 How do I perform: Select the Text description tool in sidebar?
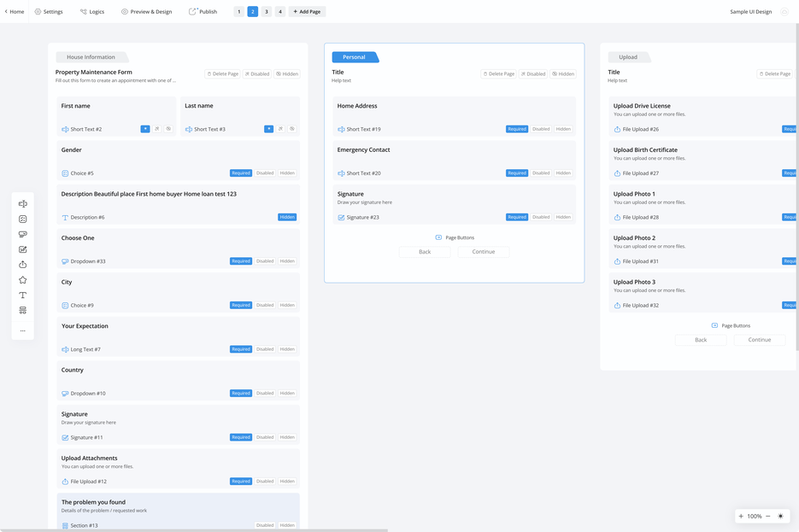click(x=23, y=295)
